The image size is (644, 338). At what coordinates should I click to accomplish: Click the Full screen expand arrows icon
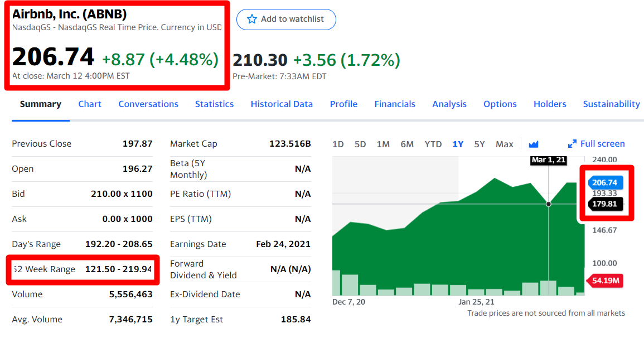pos(572,144)
